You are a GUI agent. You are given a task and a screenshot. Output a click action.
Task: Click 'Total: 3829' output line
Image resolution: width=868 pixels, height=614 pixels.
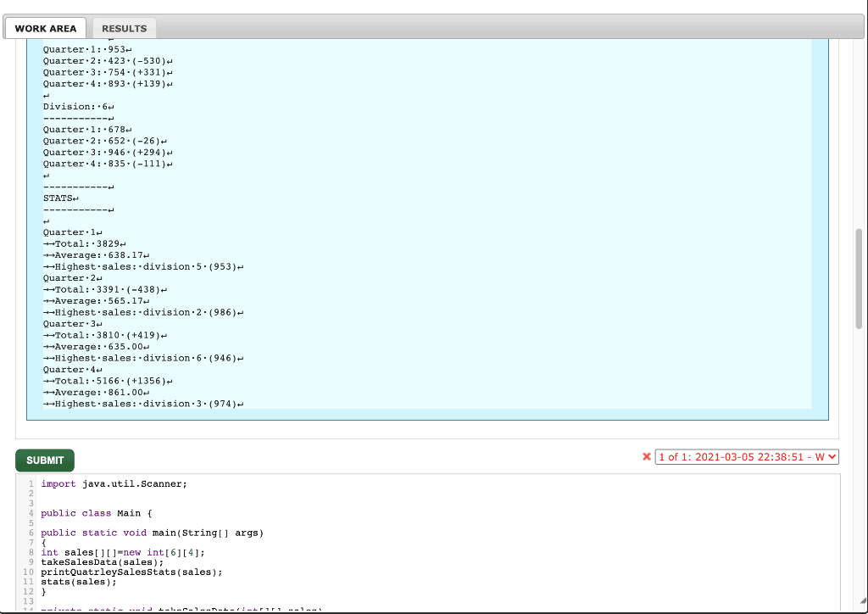tap(85, 243)
